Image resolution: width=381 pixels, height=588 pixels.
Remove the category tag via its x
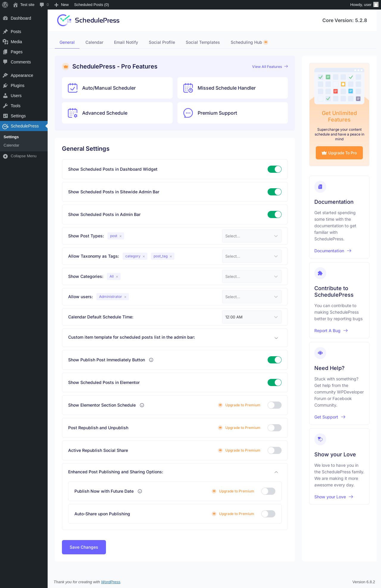coord(144,256)
